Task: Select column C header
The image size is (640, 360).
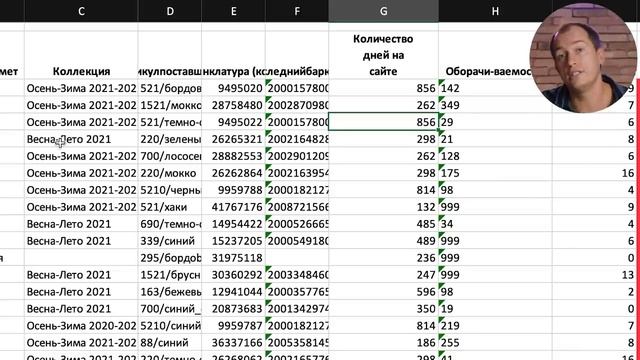Action: point(81,11)
